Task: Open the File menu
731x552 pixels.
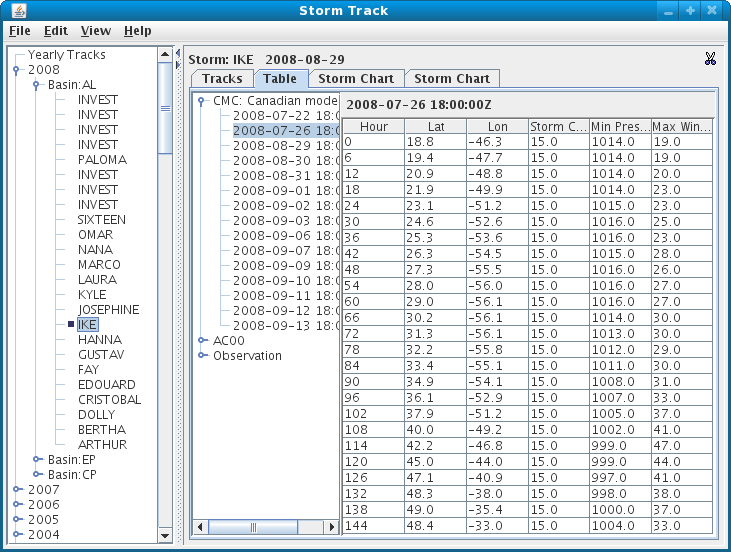Action: pos(20,31)
